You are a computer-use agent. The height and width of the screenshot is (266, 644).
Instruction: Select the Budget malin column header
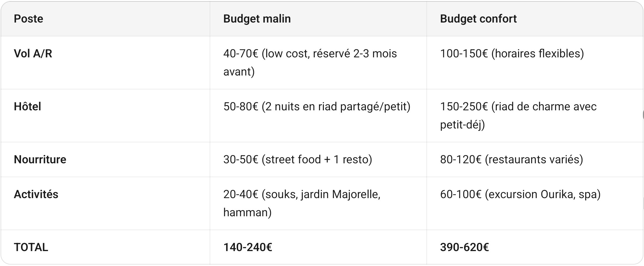[x=257, y=19]
